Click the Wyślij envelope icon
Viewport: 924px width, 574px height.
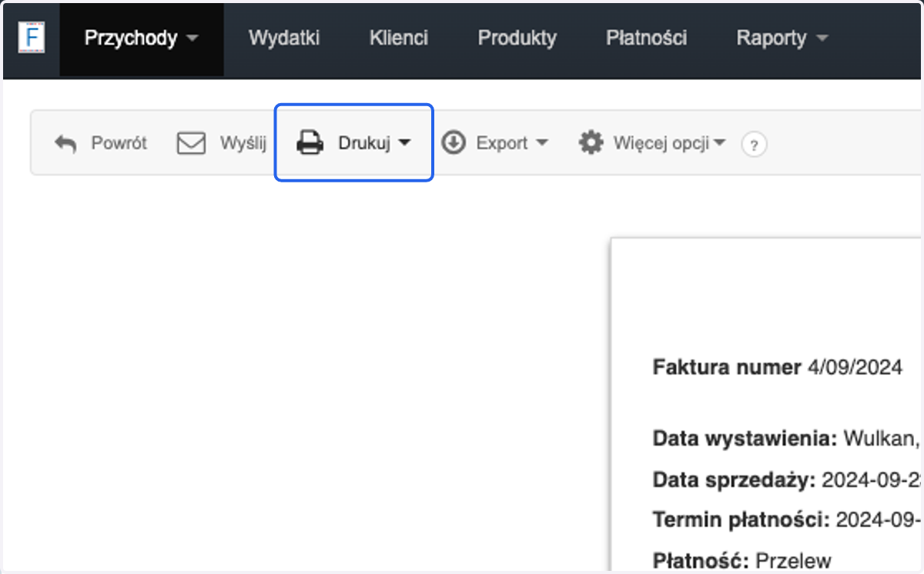pos(191,144)
